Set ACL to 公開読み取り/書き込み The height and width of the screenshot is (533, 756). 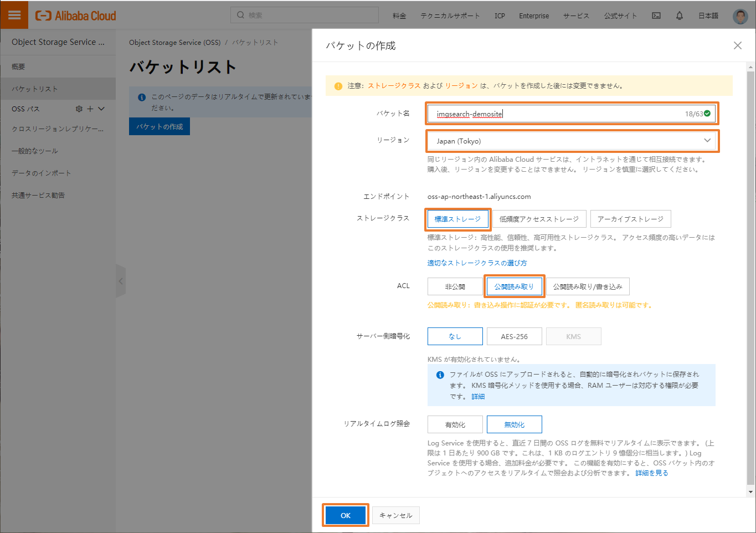pyautogui.click(x=588, y=287)
